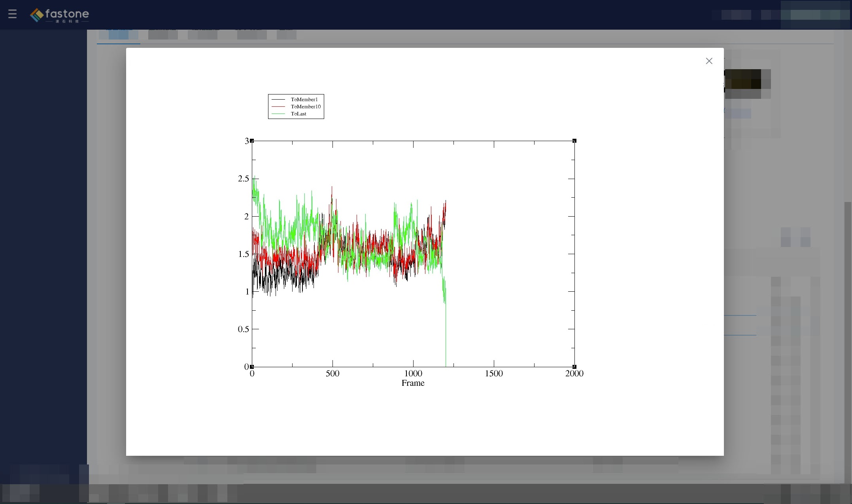The width and height of the screenshot is (852, 504).
Task: Select the blue-underlined first tab behind the dialog
Action: [118, 36]
